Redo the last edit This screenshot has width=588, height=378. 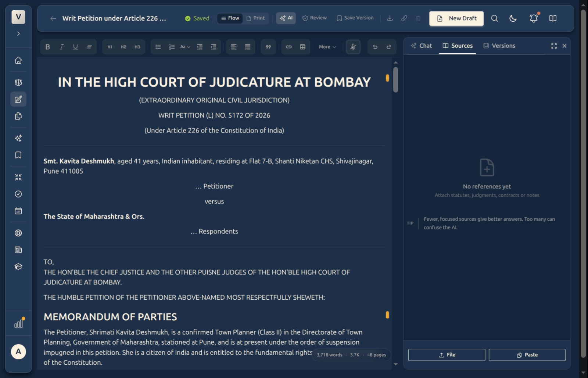pos(389,47)
